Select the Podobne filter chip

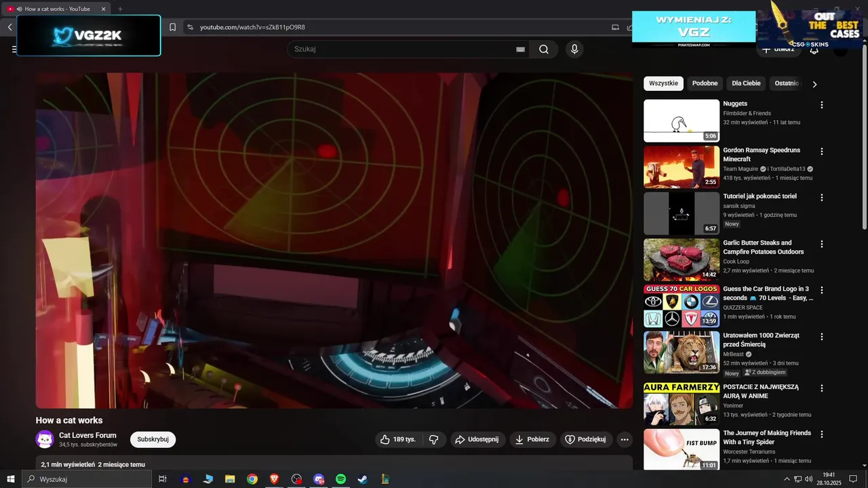pos(705,83)
